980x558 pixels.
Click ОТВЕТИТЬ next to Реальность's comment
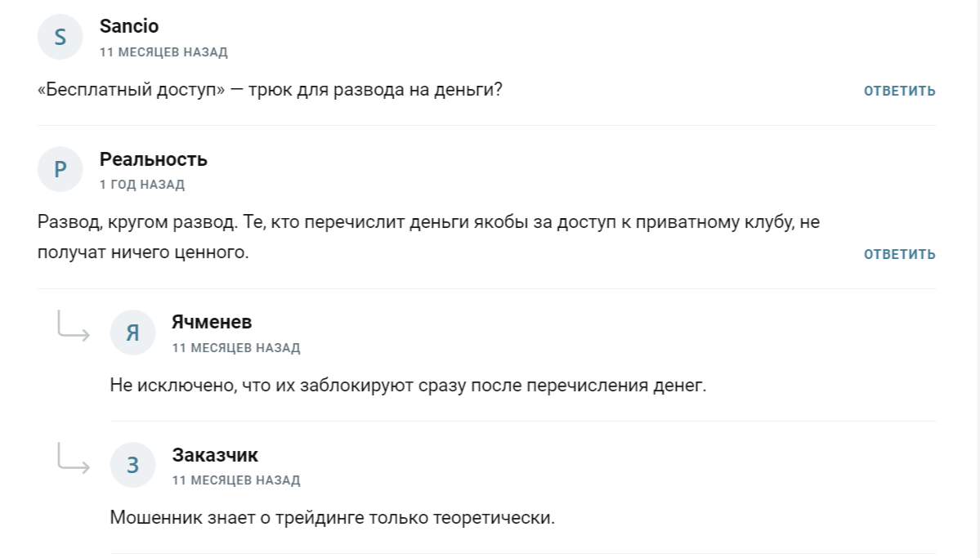[898, 254]
